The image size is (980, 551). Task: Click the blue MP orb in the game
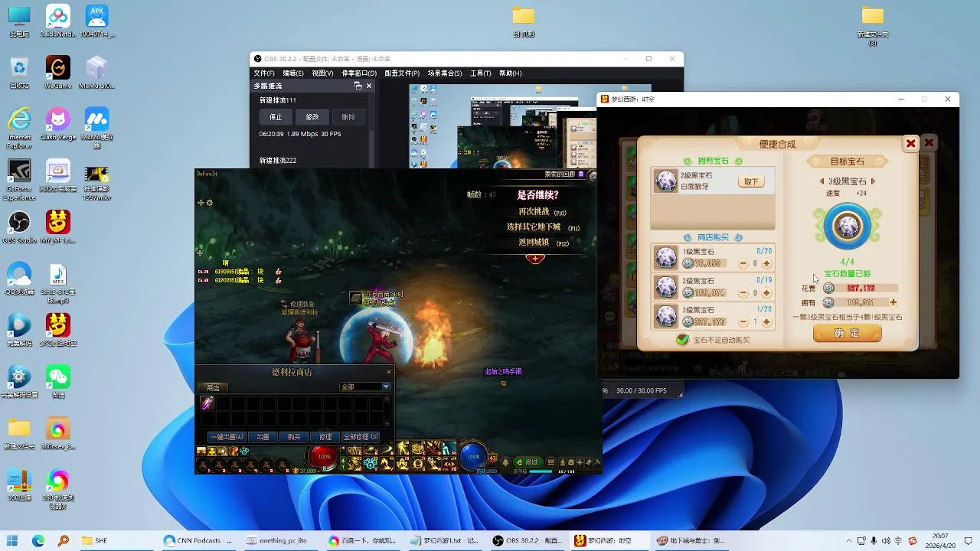coord(473,457)
